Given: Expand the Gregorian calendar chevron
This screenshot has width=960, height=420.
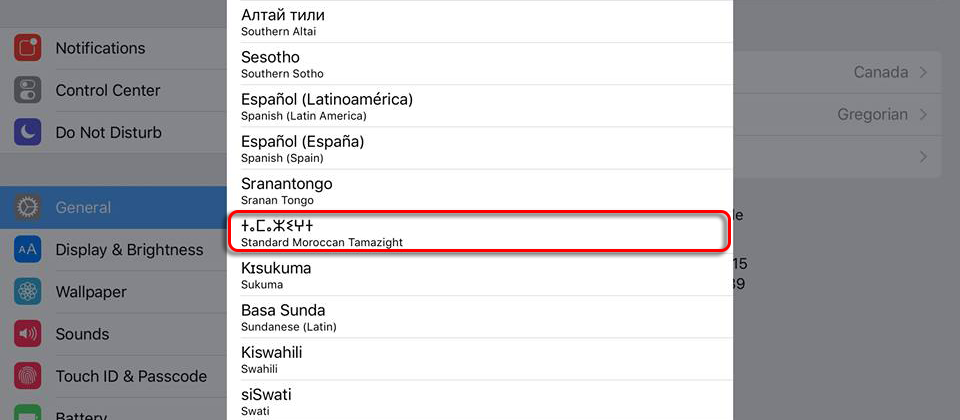Looking at the screenshot, I should pos(923,114).
